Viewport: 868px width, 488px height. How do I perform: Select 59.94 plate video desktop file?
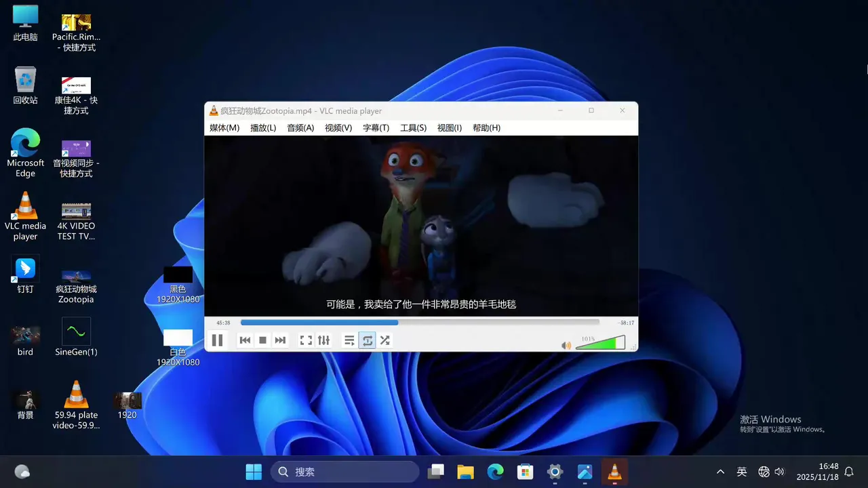tap(76, 405)
